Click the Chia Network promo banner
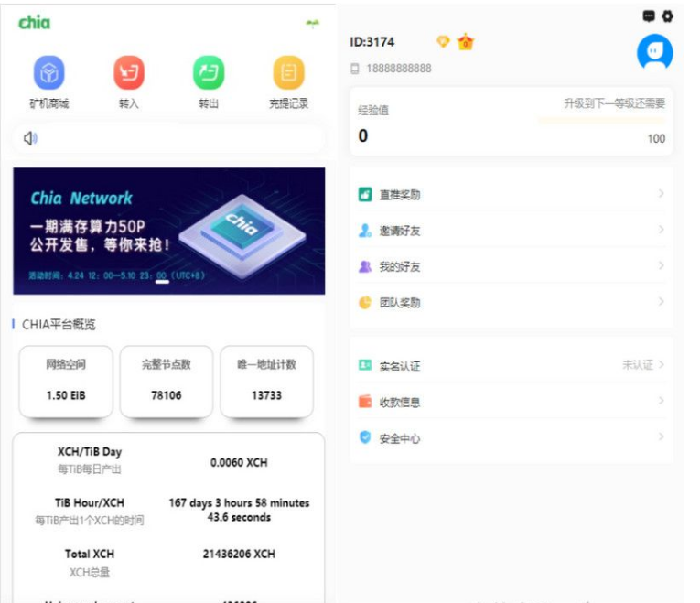 coord(168,231)
